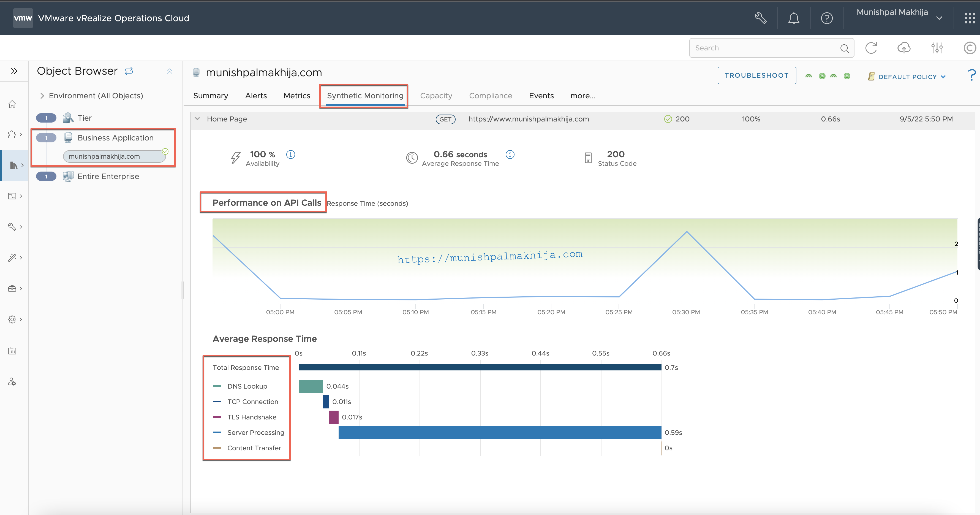The height and width of the screenshot is (515, 980).
Task: Click the Availability info icon
Action: click(291, 154)
